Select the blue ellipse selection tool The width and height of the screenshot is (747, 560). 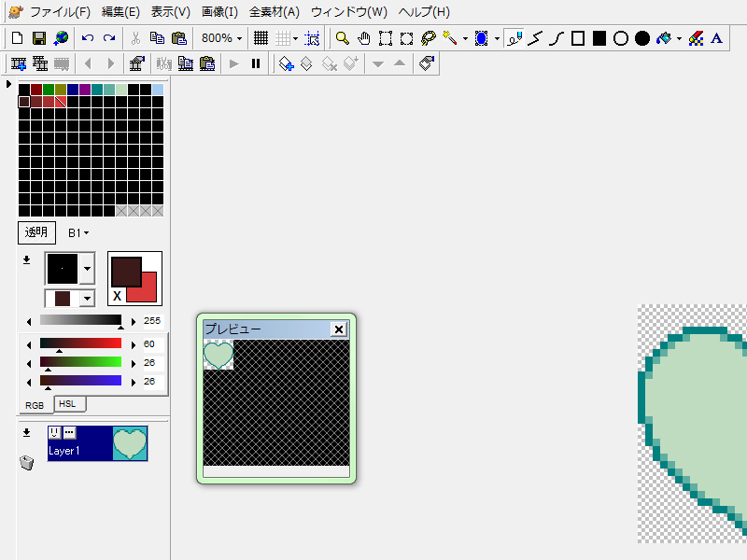(481, 38)
